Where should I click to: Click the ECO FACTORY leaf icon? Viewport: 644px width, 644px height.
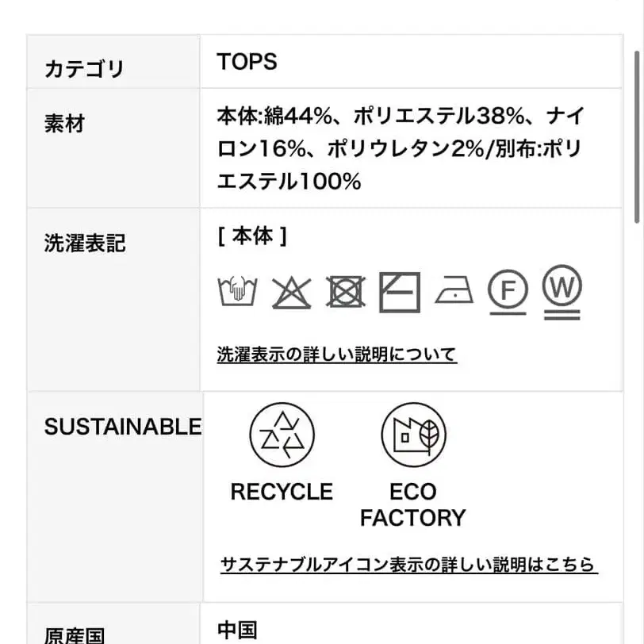pyautogui.click(x=413, y=435)
